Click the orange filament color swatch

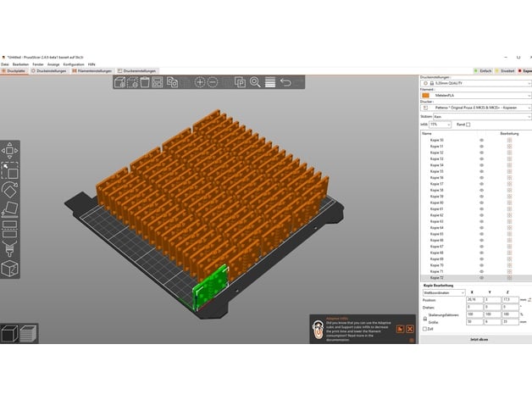point(425,96)
